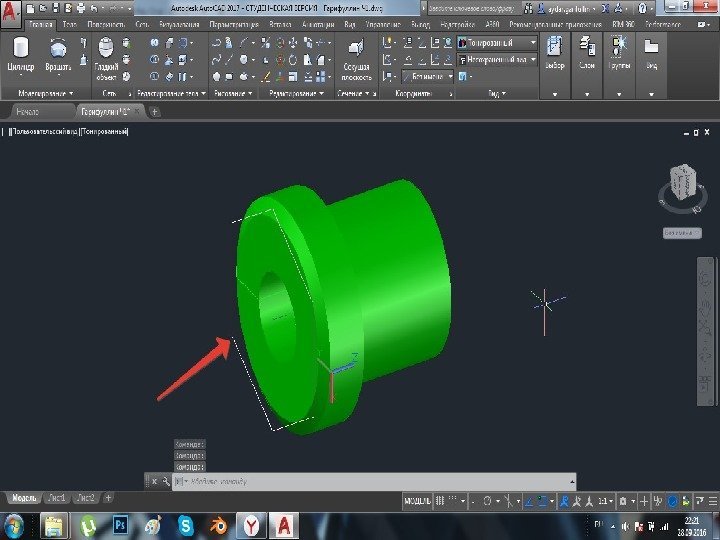Switch to the Лист1 layout tab

click(56, 498)
